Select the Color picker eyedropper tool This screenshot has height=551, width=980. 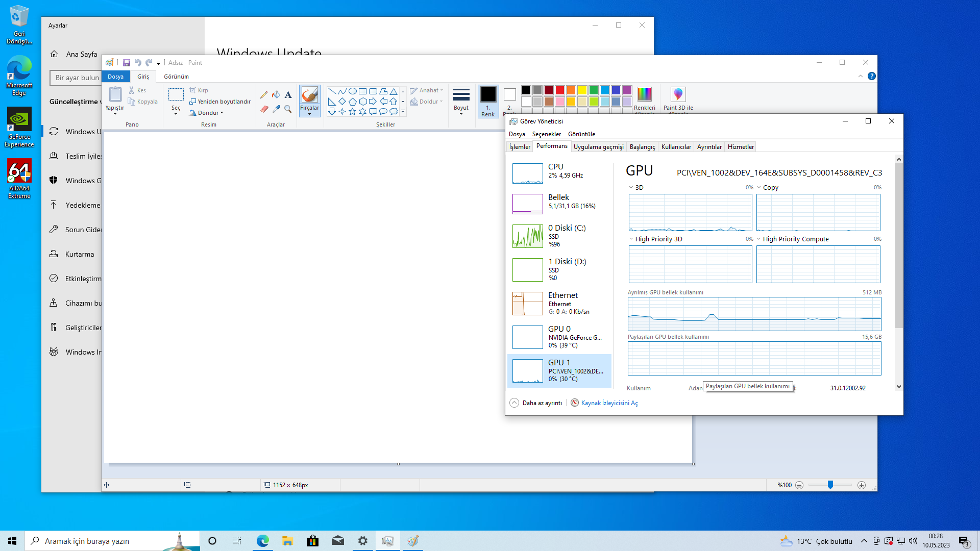pyautogui.click(x=276, y=109)
